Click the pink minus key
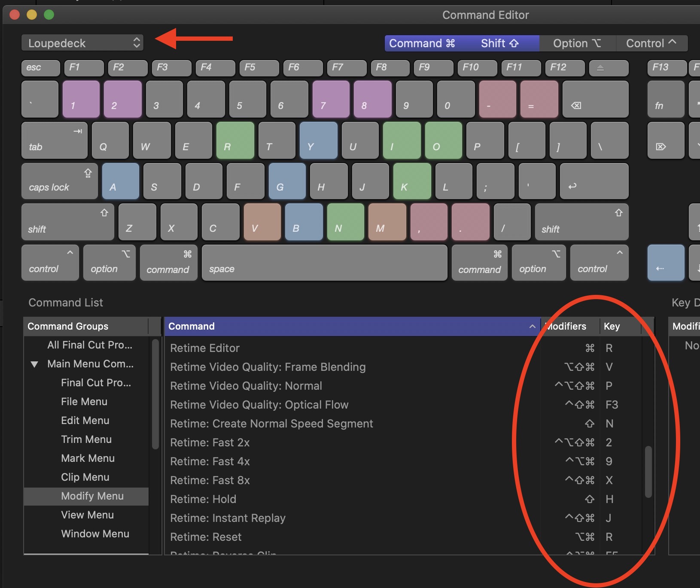The height and width of the screenshot is (588, 700). pos(497,99)
